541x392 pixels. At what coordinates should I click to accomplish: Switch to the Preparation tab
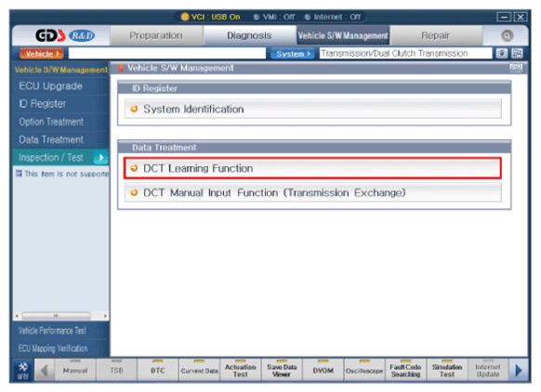[x=156, y=35]
